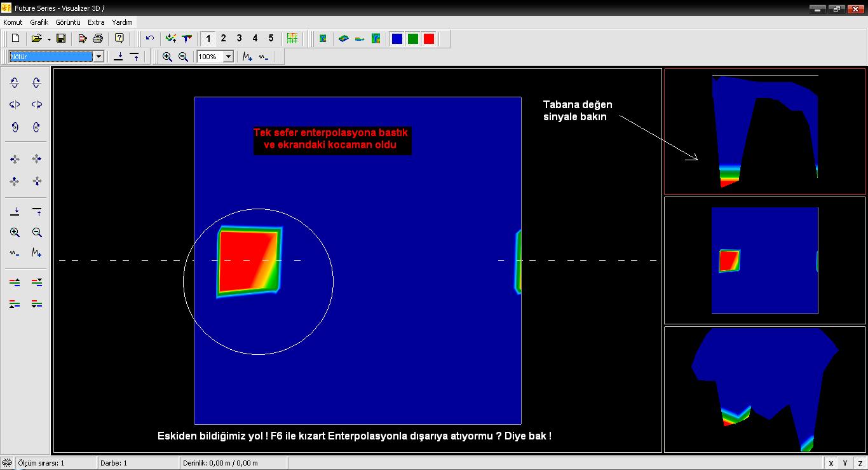The width and height of the screenshot is (868, 470).
Task: Select the zoom in magnifier tool
Action: pyautogui.click(x=167, y=57)
